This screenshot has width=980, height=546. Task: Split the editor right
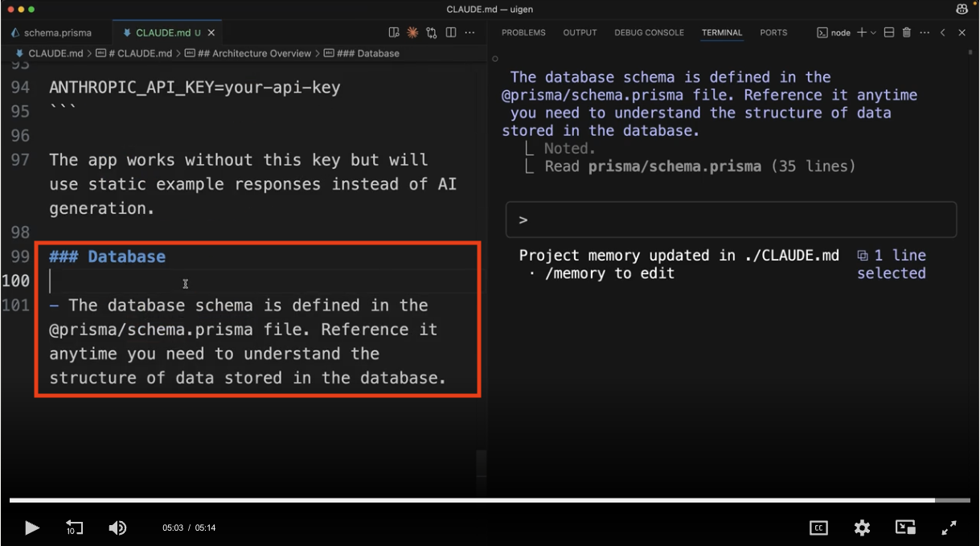click(451, 33)
